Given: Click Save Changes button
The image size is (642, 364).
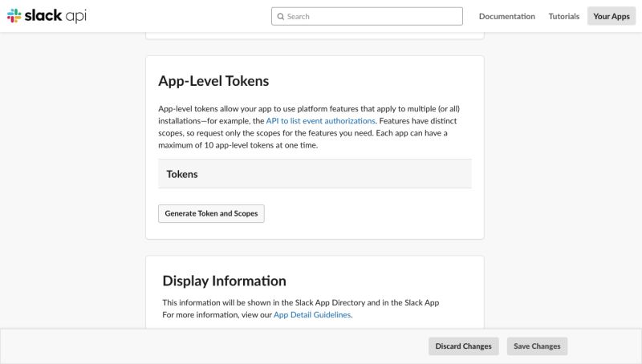Looking at the screenshot, I should [537, 346].
